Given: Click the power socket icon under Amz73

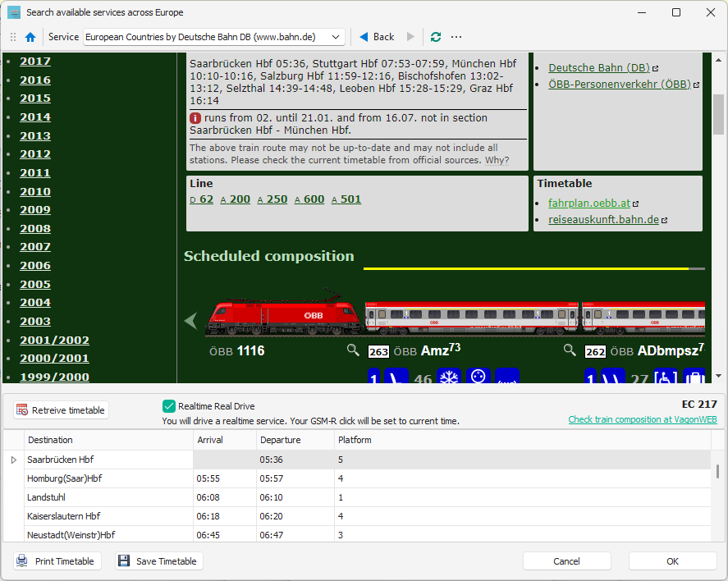Looking at the screenshot, I should pos(478,376).
